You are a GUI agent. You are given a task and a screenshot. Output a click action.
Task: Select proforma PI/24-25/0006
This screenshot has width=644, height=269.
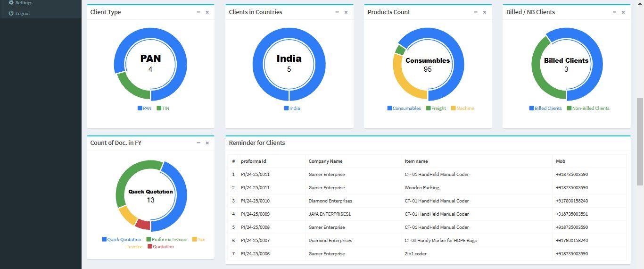pos(255,254)
